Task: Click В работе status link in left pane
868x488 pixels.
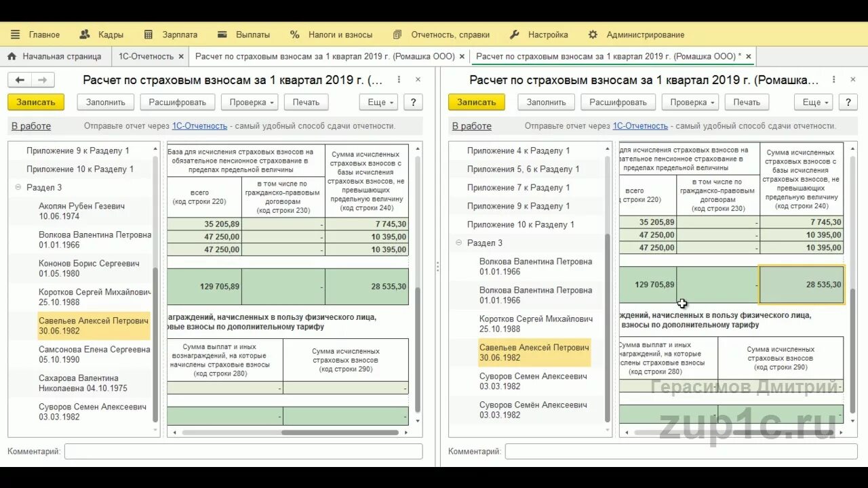Action: click(x=31, y=126)
